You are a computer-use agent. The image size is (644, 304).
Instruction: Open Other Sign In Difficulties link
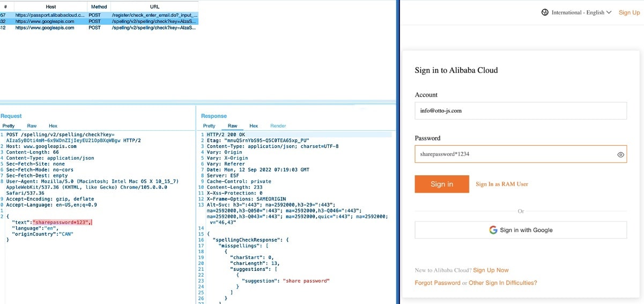(503, 283)
